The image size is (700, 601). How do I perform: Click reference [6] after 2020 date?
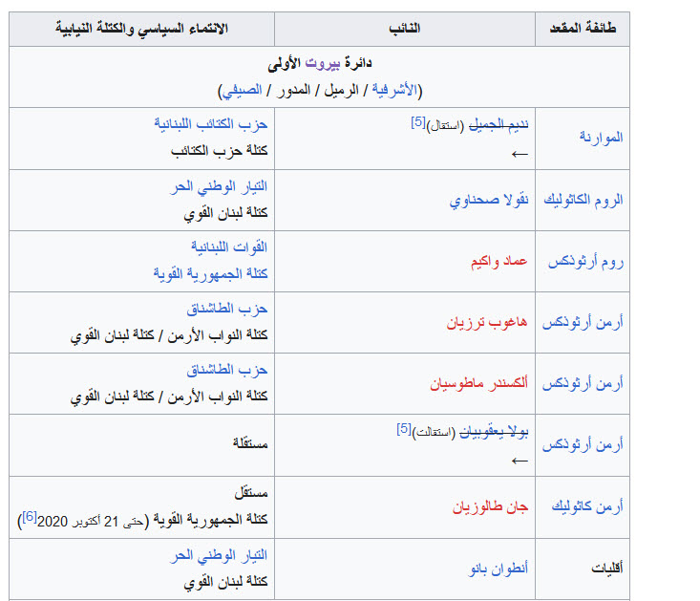click(x=30, y=517)
